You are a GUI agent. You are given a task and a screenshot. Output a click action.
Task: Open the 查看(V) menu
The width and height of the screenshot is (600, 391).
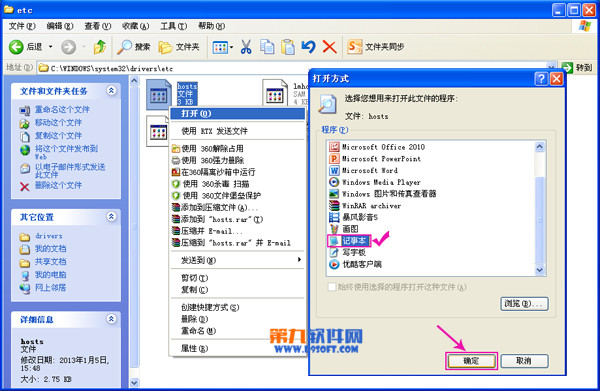(x=98, y=26)
